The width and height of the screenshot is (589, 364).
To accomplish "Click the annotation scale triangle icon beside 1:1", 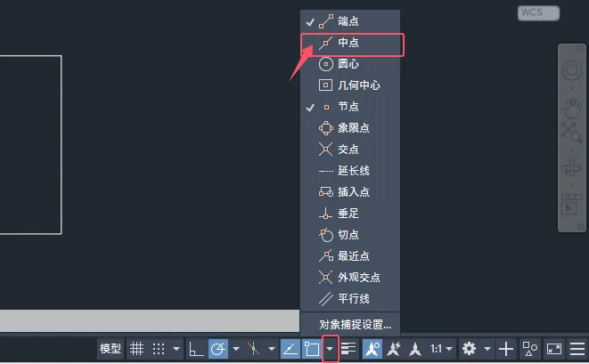I will click(415, 349).
